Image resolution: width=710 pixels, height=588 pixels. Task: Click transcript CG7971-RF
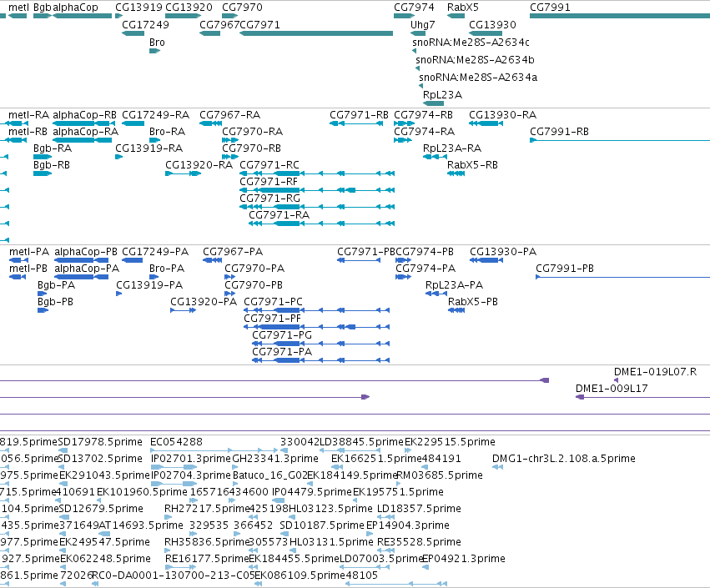[269, 182]
